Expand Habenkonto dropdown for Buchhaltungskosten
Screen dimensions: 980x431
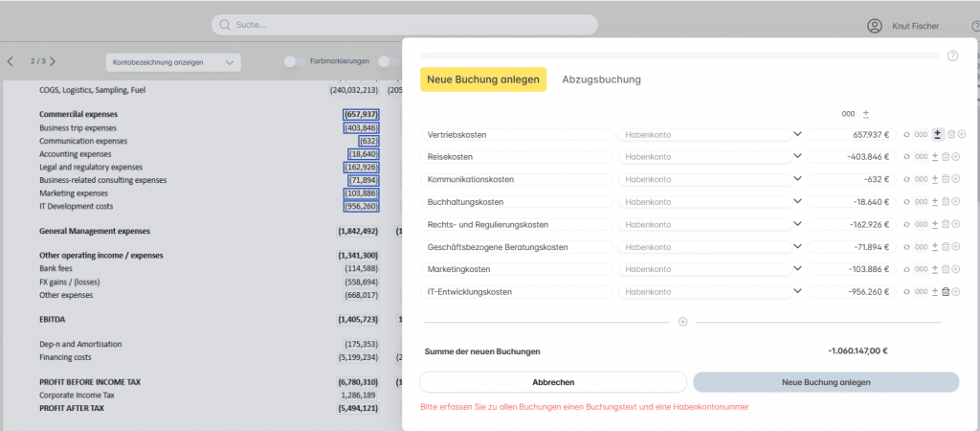pos(796,202)
